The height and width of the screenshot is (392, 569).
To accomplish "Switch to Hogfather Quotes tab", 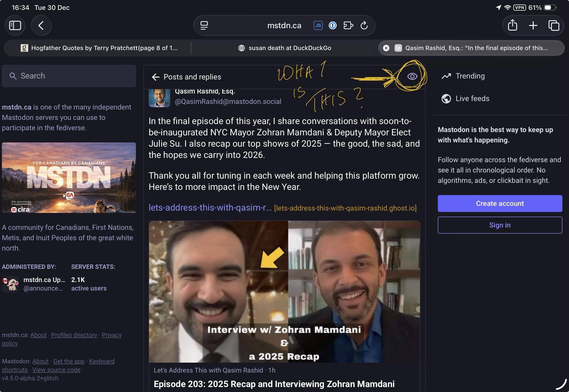I will pos(98,48).
